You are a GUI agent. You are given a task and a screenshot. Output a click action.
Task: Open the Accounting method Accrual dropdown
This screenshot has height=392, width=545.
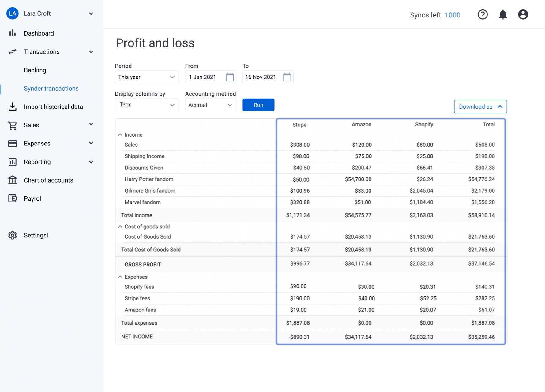coord(210,105)
